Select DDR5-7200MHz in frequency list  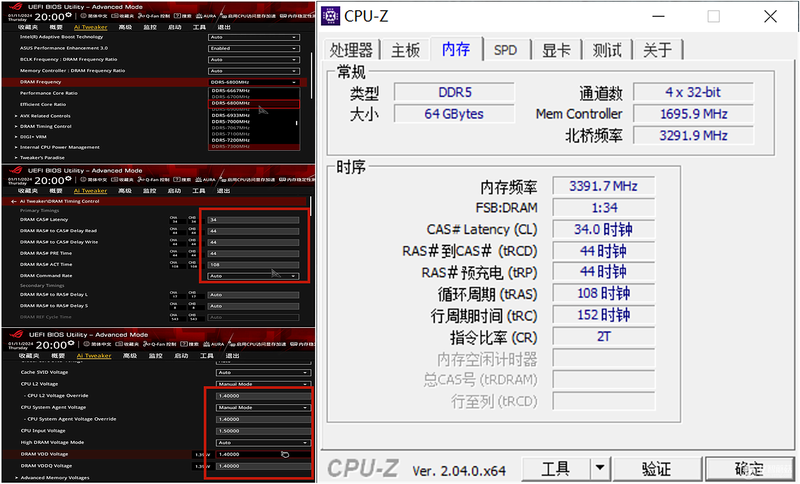(x=231, y=140)
